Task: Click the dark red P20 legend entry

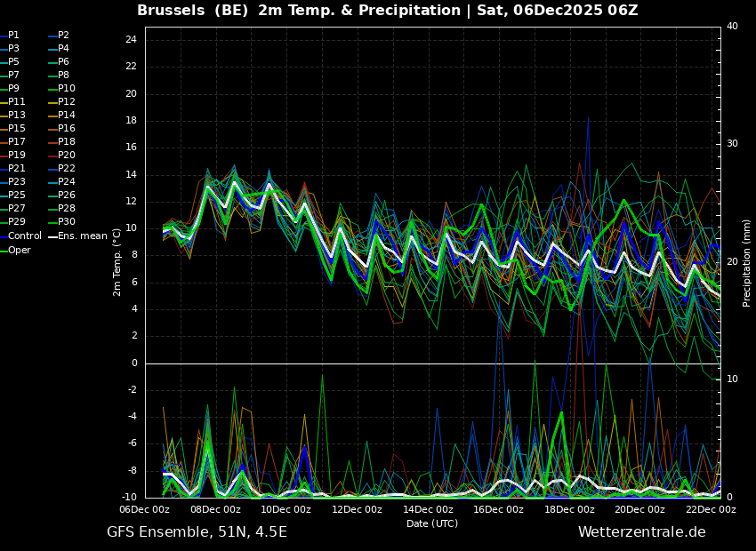Action: coord(67,156)
